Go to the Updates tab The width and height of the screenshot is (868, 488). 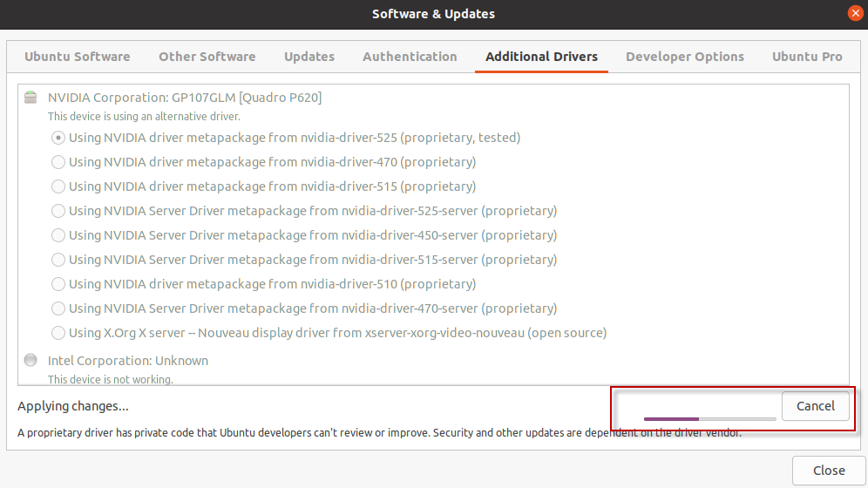[309, 57]
